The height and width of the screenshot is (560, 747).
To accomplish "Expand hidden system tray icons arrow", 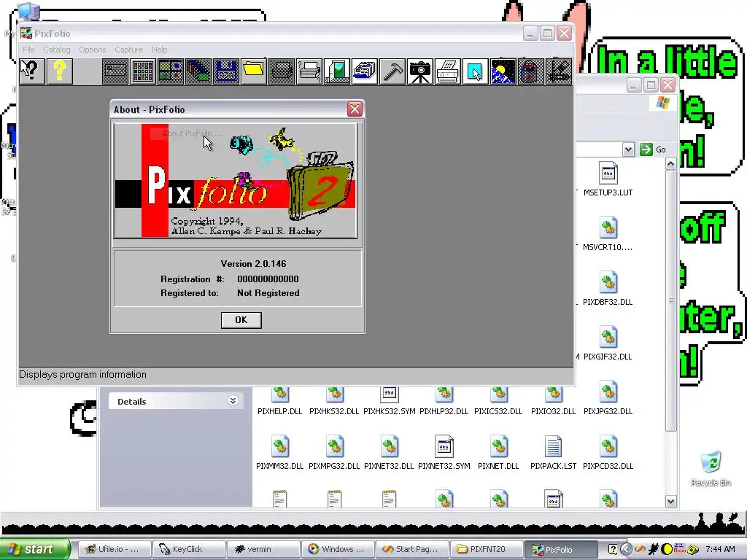I will (626, 550).
